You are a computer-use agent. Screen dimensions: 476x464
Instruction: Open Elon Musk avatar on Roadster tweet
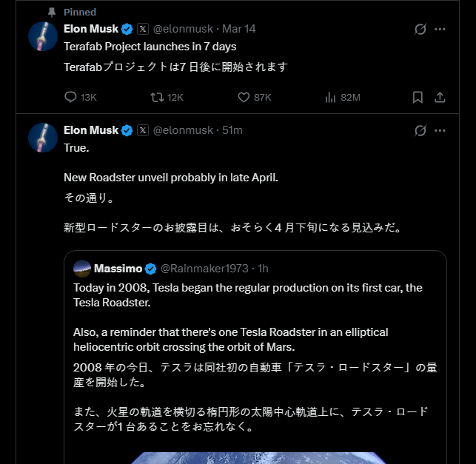click(43, 138)
